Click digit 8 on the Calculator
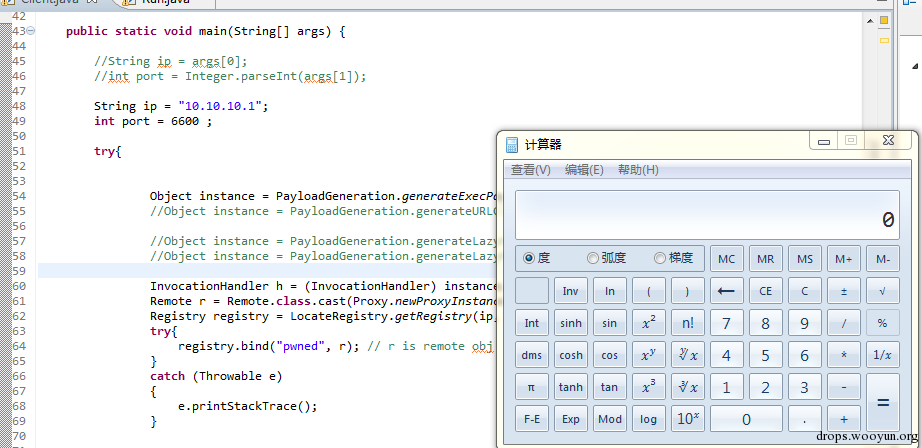Screen dimensions: 922x448 [766, 323]
